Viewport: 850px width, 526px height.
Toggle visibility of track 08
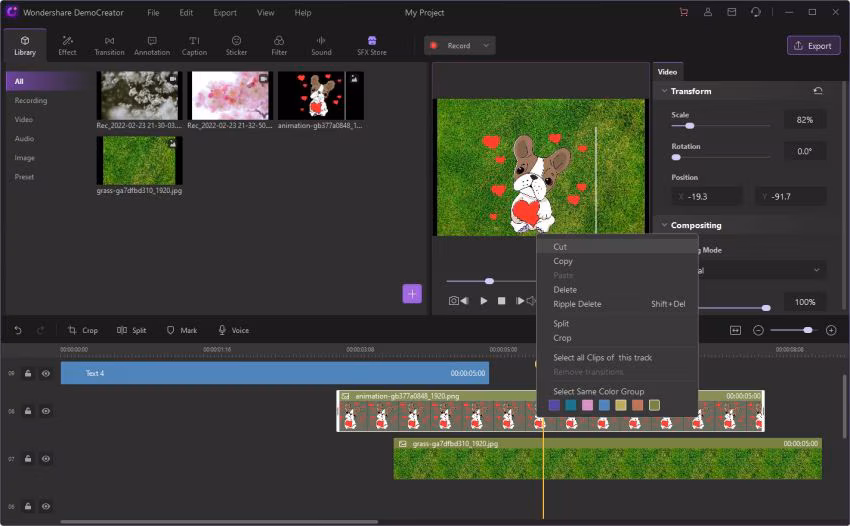coord(46,411)
